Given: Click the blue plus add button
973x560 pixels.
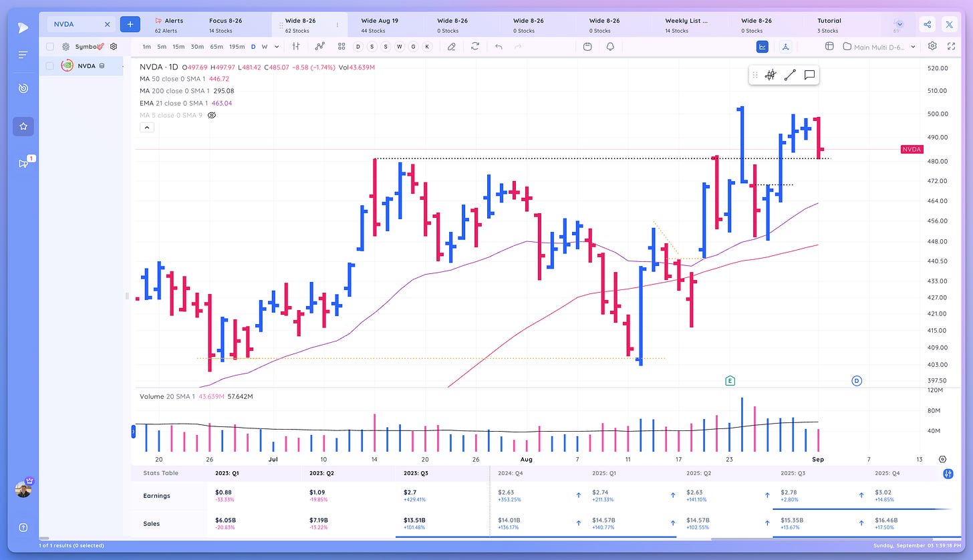Looking at the screenshot, I should click(x=130, y=24).
